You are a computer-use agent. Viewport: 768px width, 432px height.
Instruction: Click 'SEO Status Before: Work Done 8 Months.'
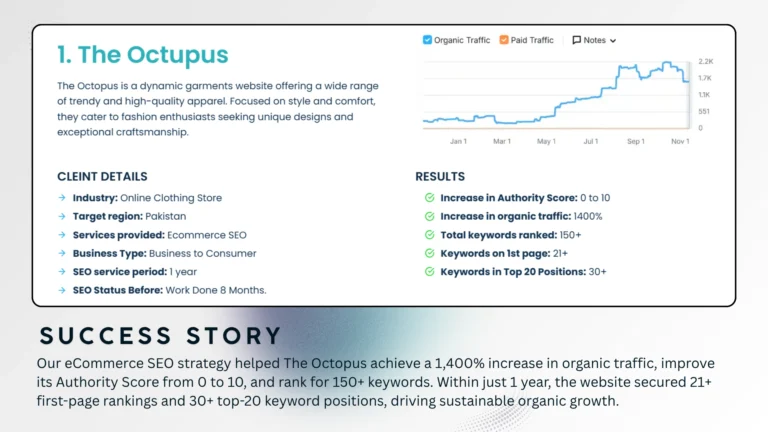169,290
